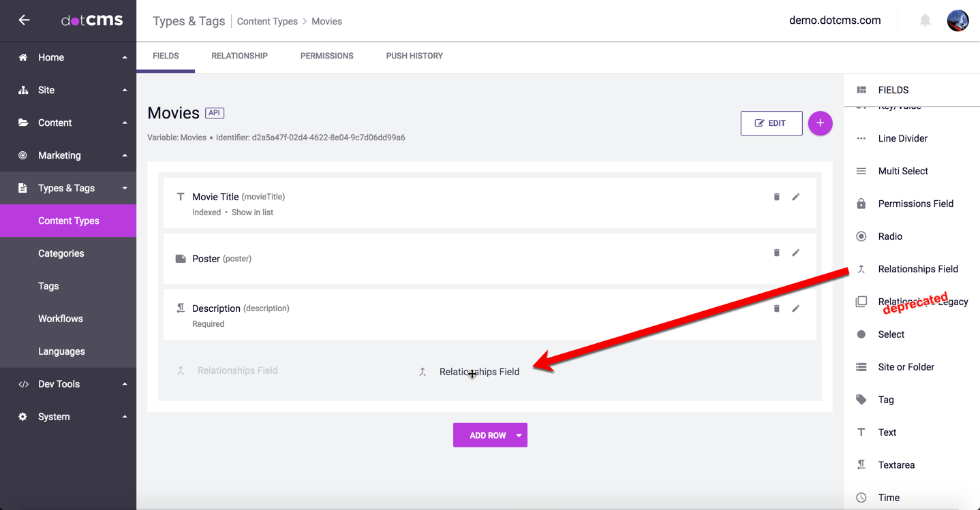Click the trash icon for Description field

[776, 308]
